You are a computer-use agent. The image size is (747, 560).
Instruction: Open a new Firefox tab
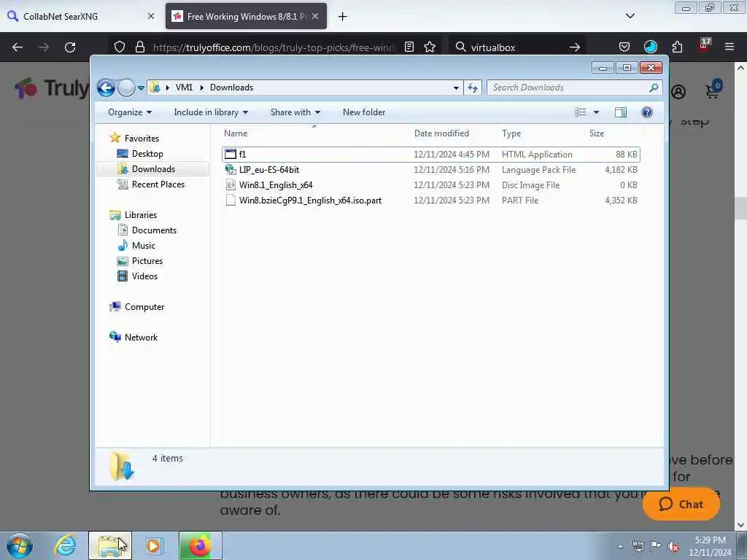coord(343,17)
